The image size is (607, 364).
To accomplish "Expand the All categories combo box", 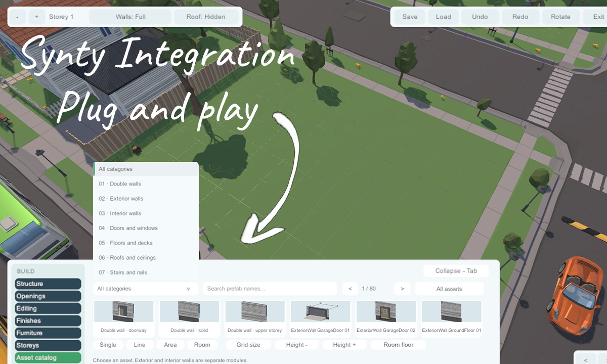I will 145,289.
